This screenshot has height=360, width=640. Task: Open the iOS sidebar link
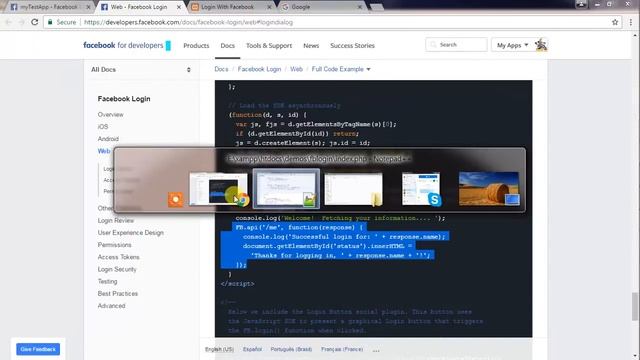click(x=103, y=127)
